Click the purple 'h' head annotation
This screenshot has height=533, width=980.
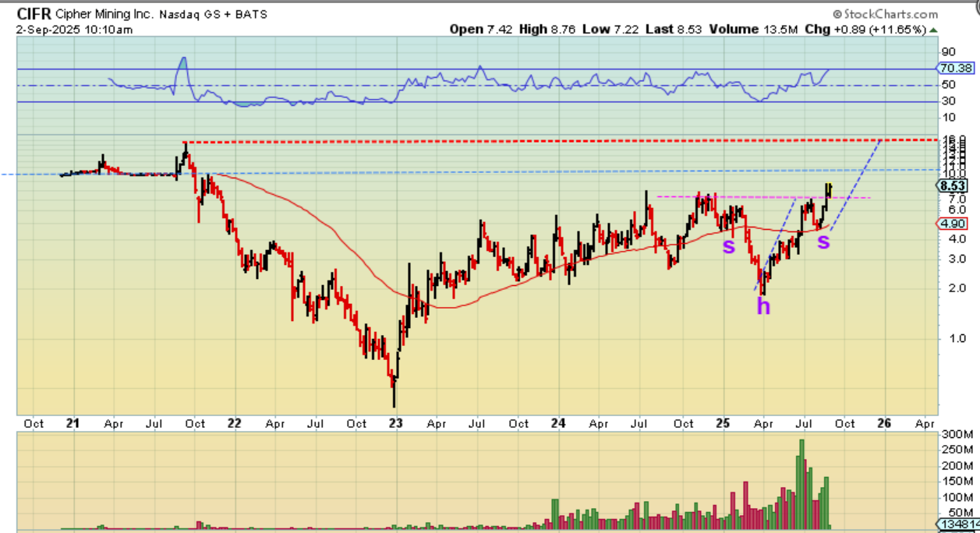[763, 306]
